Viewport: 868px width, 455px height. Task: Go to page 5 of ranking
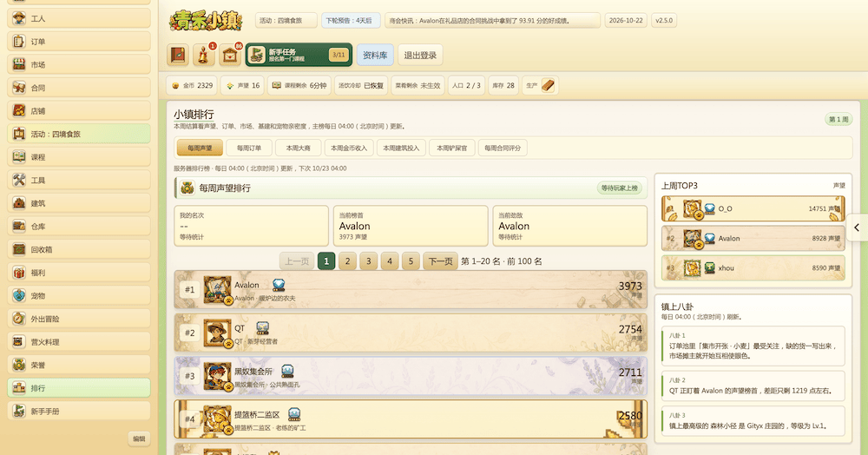411,261
